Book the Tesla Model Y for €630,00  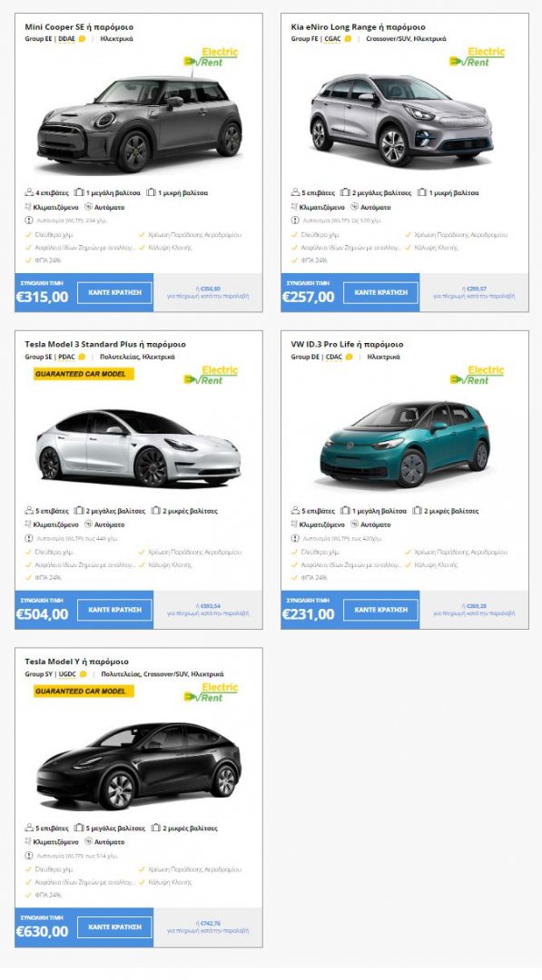(115, 926)
